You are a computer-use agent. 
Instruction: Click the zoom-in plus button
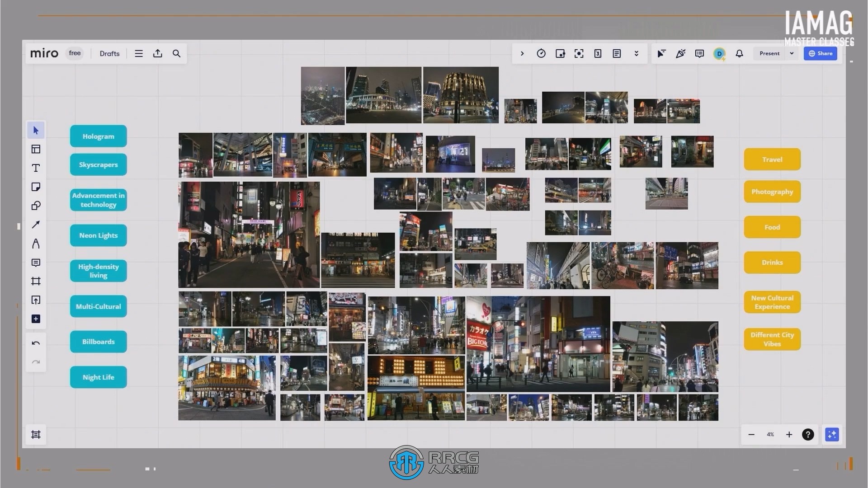(x=789, y=434)
